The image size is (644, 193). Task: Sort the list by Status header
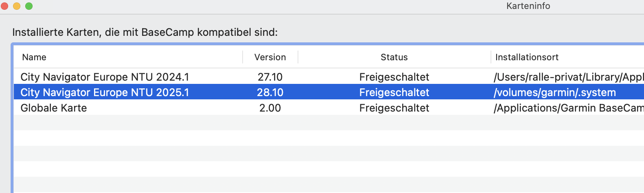coord(394,57)
